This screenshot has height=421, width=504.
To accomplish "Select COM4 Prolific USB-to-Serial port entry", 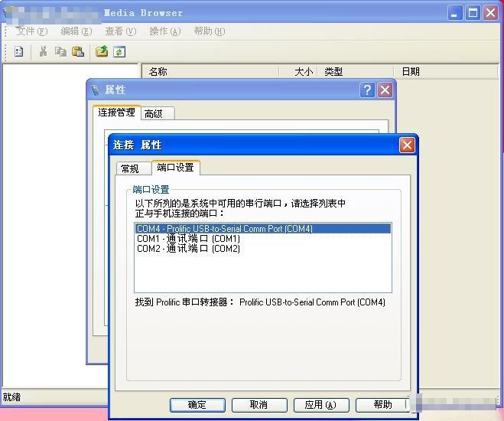I will [x=262, y=229].
